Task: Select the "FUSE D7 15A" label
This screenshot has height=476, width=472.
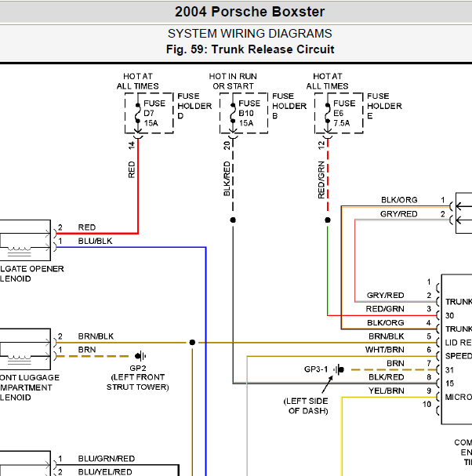Action: point(154,113)
